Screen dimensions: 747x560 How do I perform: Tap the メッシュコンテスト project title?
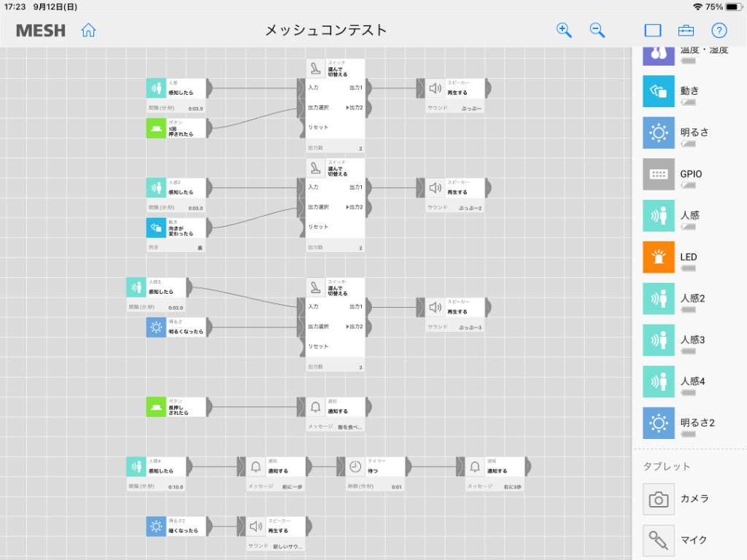click(326, 31)
